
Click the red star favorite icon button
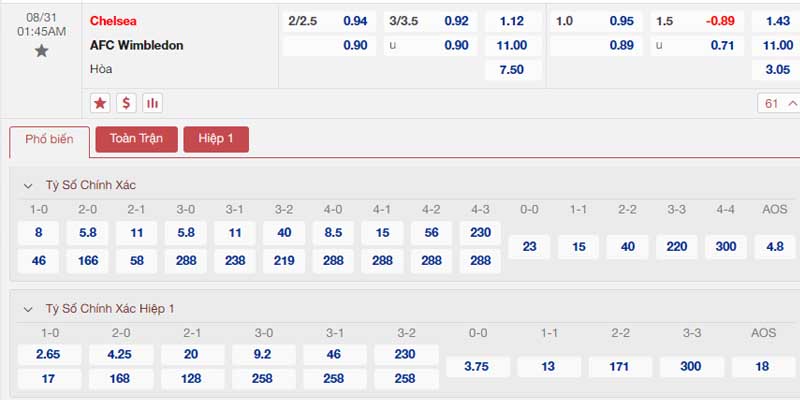point(100,103)
